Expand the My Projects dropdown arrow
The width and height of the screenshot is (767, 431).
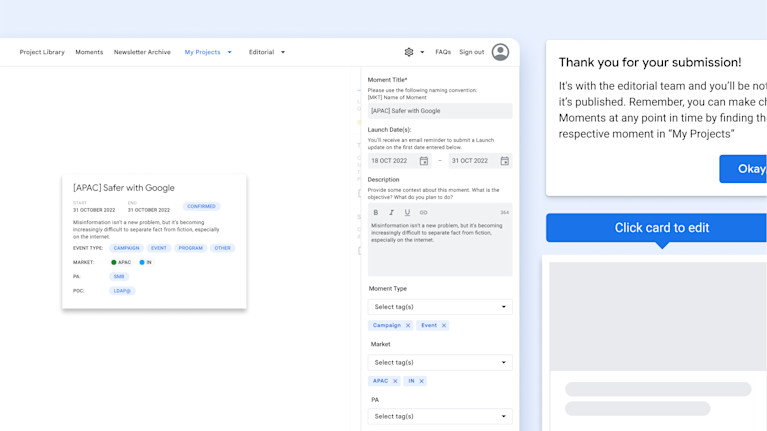click(229, 52)
